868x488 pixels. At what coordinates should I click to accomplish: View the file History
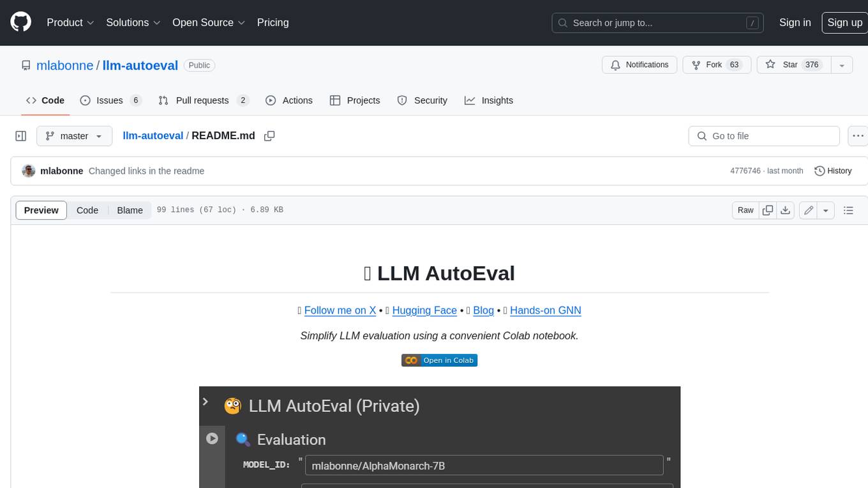pos(833,171)
